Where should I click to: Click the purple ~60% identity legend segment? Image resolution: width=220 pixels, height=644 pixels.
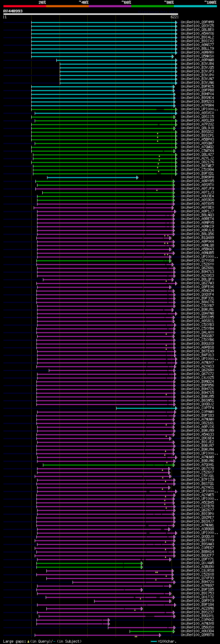[x=110, y=6]
